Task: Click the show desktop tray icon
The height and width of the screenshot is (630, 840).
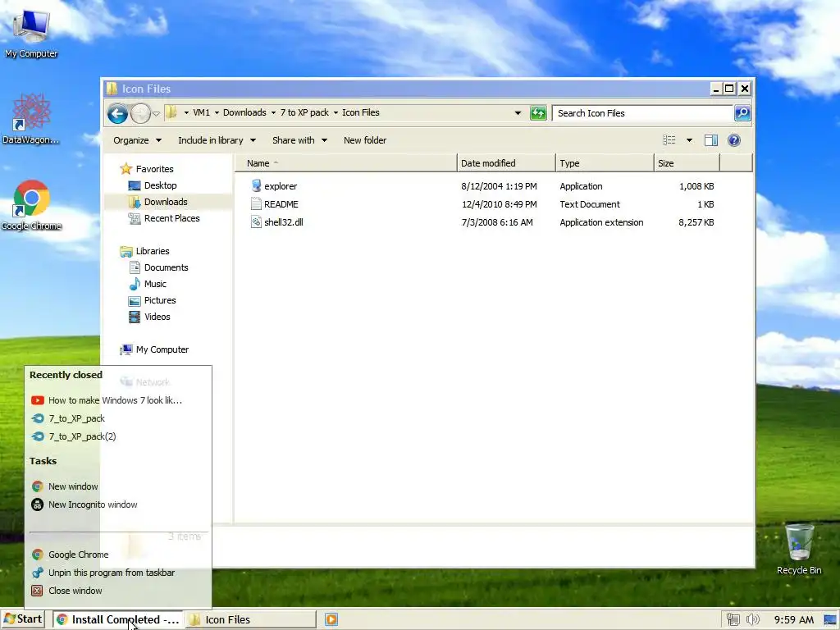Action: [830, 620]
